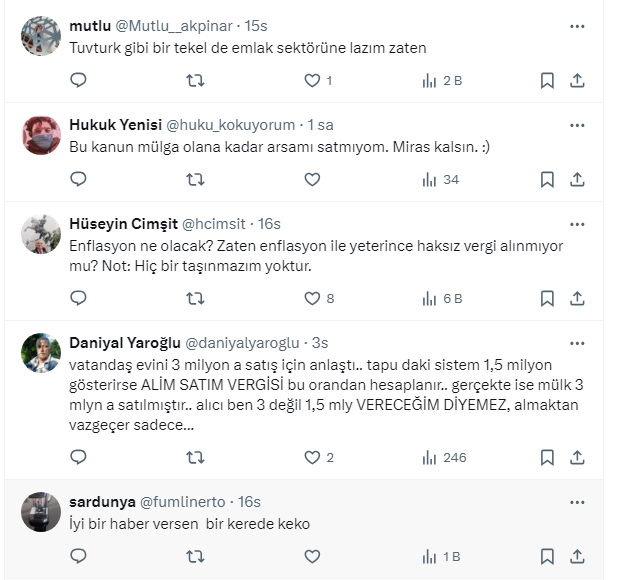Open Hüseyin Cimşit's profile picture
The image size is (622, 580).
(x=41, y=234)
